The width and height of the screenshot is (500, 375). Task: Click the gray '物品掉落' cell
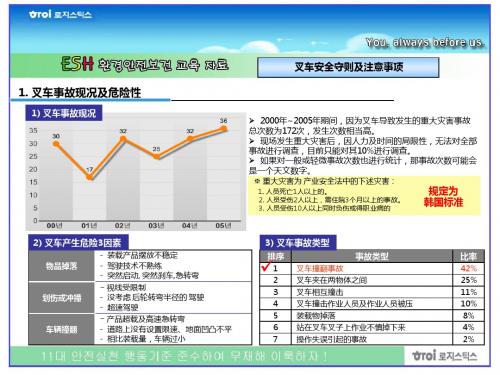pos(61,266)
